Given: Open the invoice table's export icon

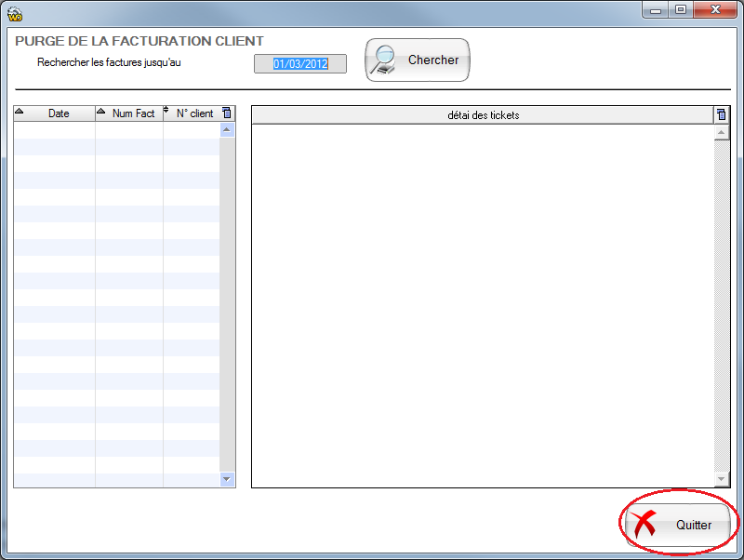Looking at the screenshot, I should pos(228,113).
